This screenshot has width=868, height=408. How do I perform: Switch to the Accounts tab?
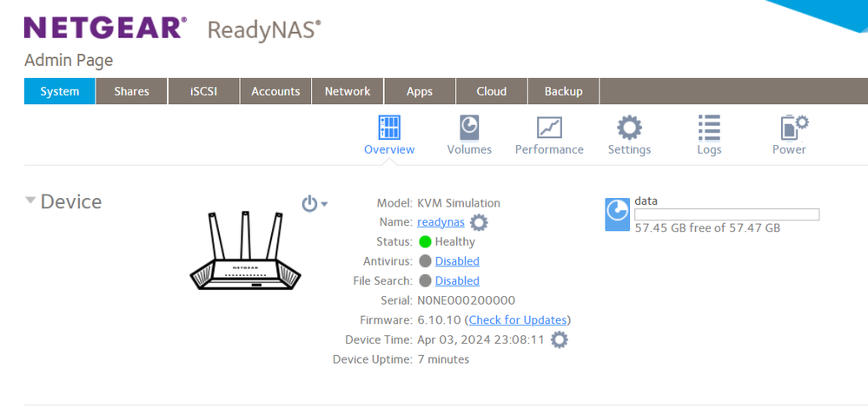click(x=275, y=91)
